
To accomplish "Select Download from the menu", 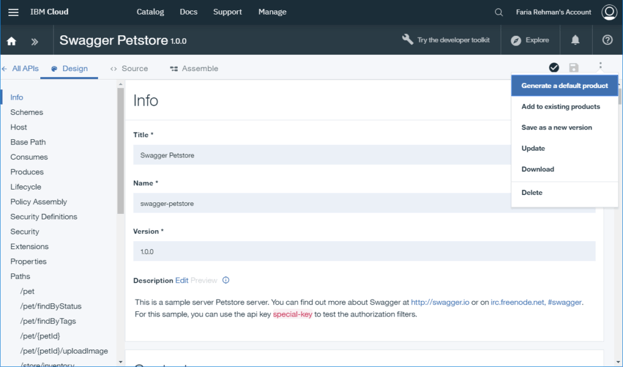I will click(538, 169).
